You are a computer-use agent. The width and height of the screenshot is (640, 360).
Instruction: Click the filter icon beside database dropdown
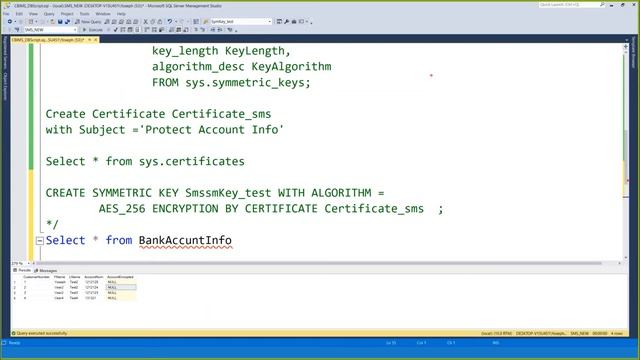17,30
